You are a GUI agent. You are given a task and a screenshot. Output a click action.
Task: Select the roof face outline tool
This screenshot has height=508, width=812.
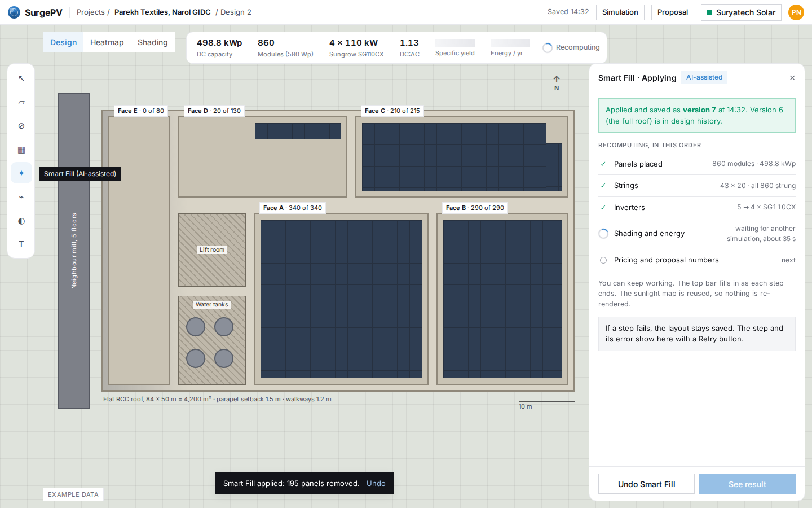(x=21, y=102)
